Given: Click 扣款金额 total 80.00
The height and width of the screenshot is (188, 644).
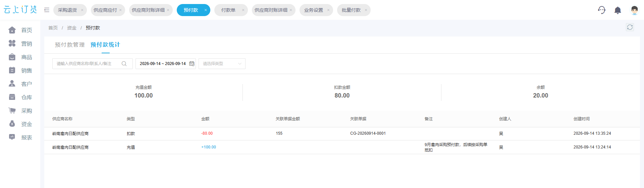Looking at the screenshot, I should (x=342, y=96).
